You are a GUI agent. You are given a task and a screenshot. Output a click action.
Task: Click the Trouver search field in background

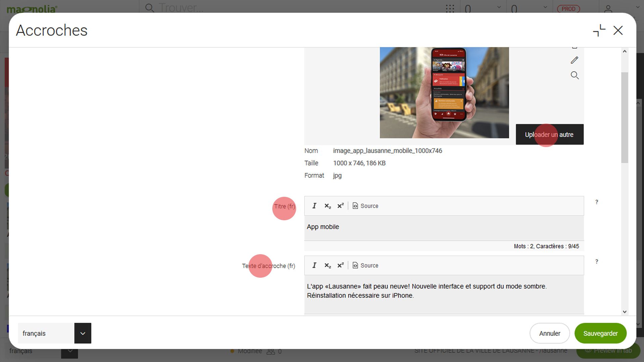pyautogui.click(x=181, y=7)
